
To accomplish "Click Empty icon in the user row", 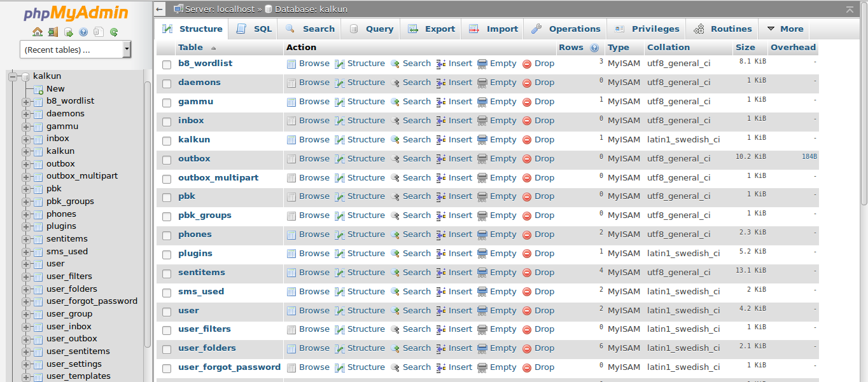I will [x=482, y=311].
